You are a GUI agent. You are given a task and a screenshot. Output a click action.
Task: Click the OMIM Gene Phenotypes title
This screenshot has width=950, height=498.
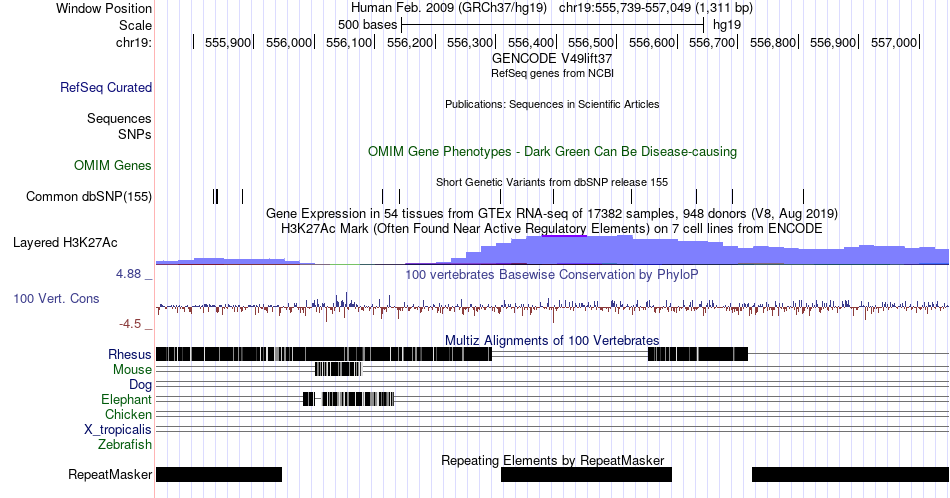(553, 151)
